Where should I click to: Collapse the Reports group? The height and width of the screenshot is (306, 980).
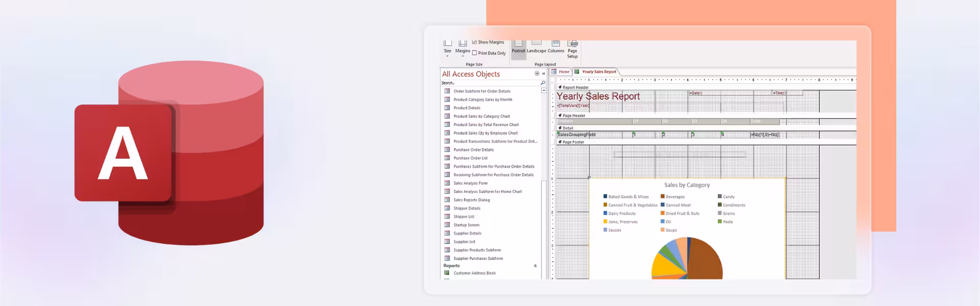point(535,266)
